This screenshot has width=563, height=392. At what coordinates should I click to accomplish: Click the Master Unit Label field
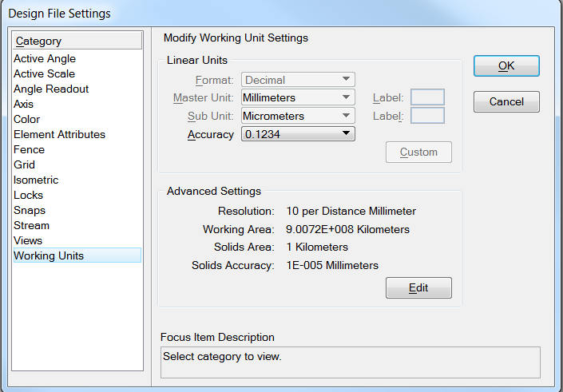pyautogui.click(x=427, y=97)
